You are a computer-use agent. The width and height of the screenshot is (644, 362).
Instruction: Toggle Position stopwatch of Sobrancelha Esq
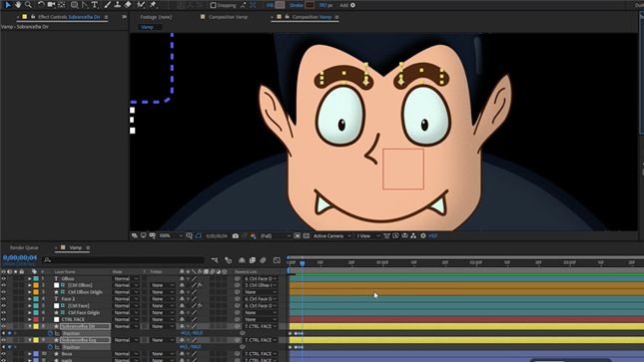click(51, 347)
